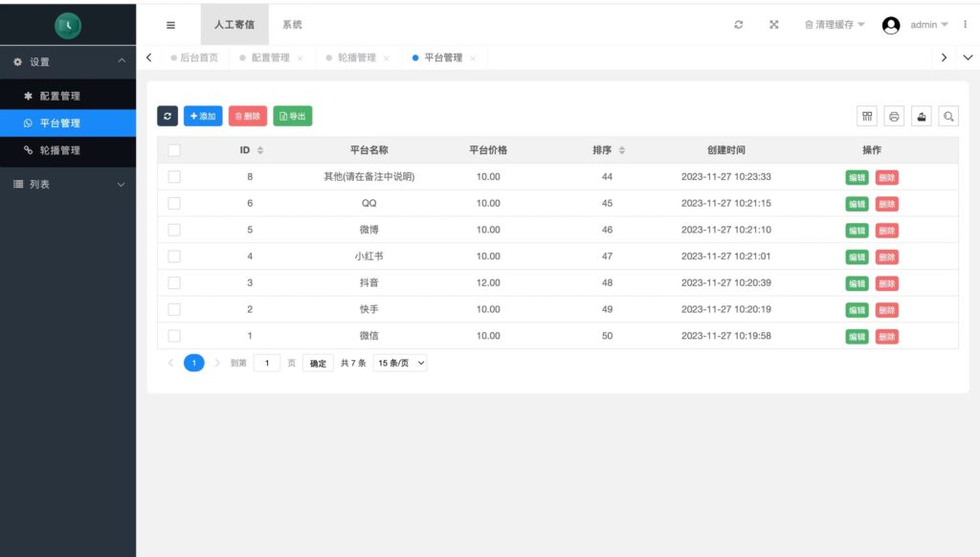
Task: Click 编辑 on the 抖音 row
Action: pos(856,283)
